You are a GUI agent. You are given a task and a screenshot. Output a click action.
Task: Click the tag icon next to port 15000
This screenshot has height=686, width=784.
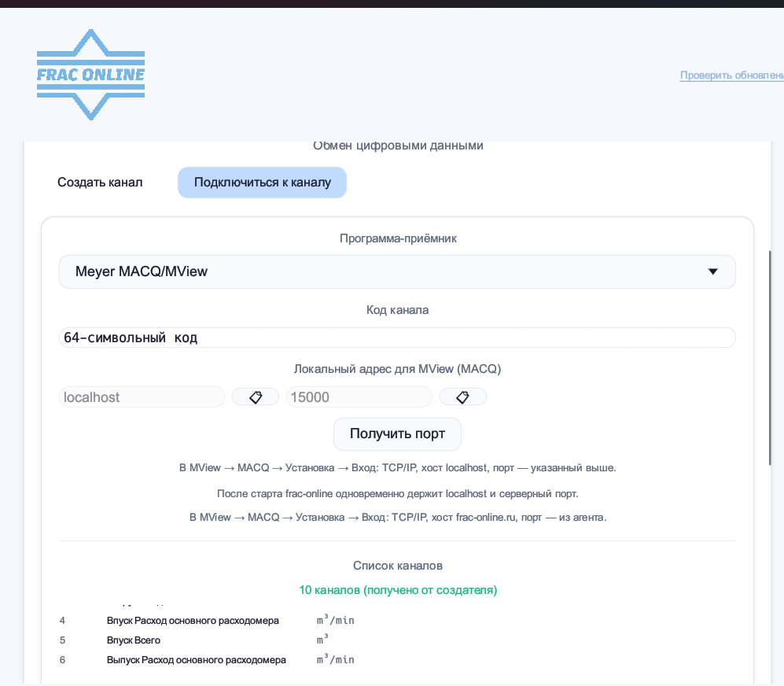pyautogui.click(x=462, y=397)
